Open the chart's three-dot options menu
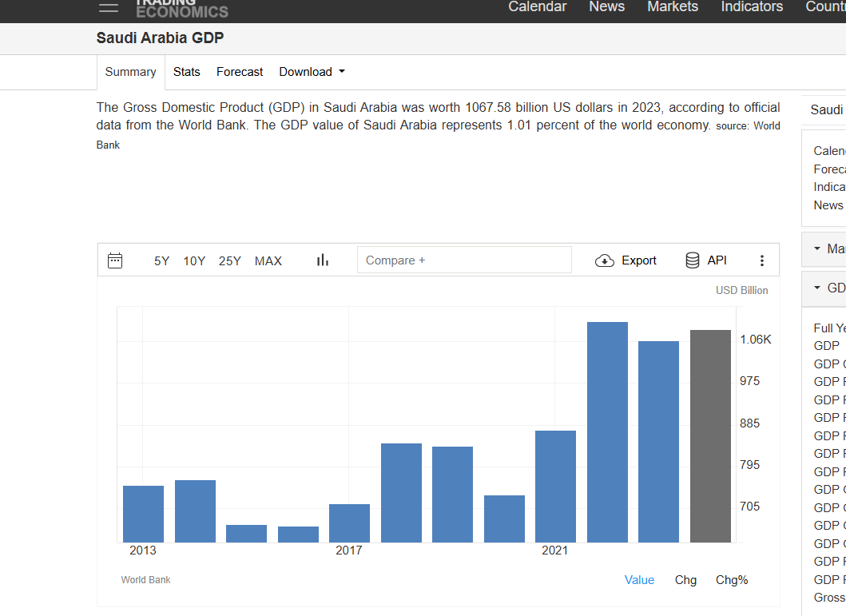The image size is (846, 616). pyautogui.click(x=761, y=260)
